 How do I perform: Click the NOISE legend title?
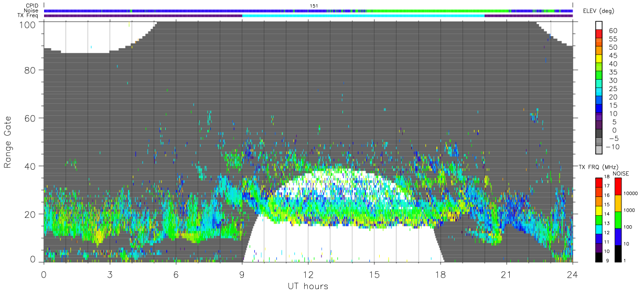pos(620,173)
